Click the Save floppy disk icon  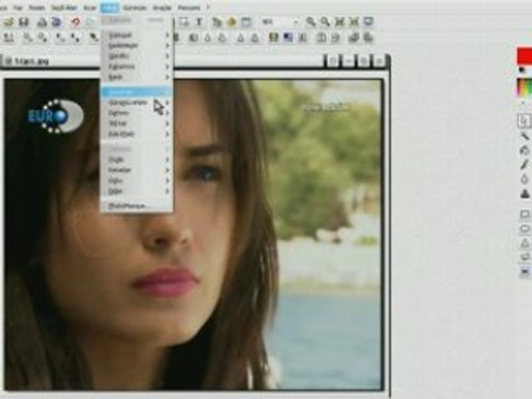(x=24, y=22)
